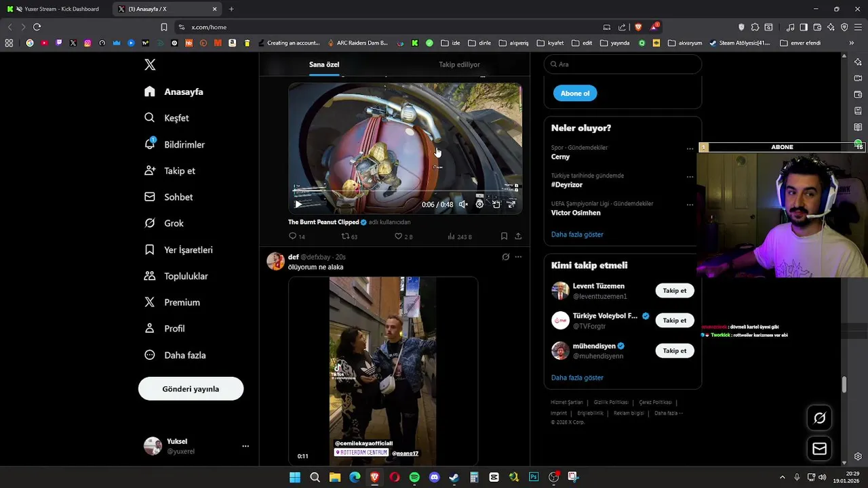Screen dimensions: 868x488
Task: Click Abone ol button
Action: click(x=575, y=94)
